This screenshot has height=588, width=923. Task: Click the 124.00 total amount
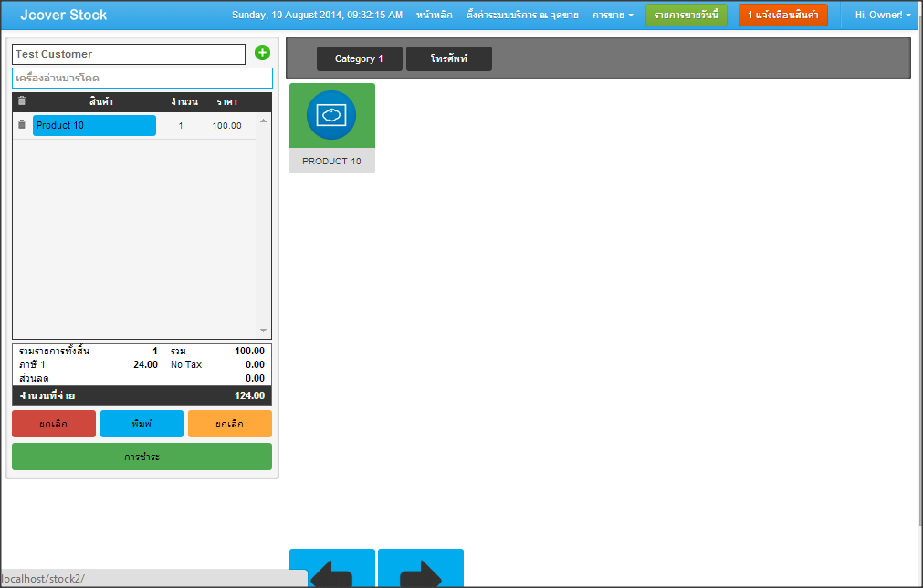249,395
